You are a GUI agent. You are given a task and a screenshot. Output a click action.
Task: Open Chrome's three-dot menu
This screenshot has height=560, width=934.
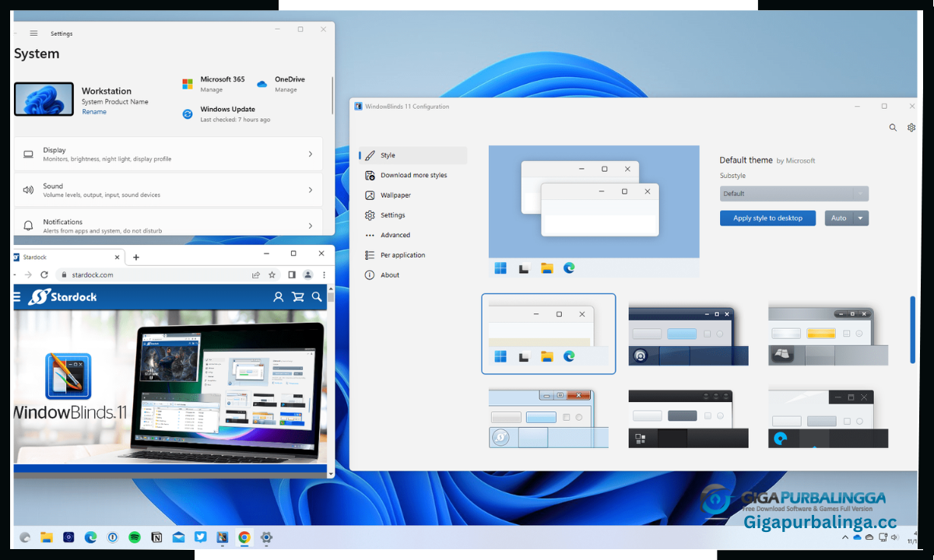[x=324, y=275]
